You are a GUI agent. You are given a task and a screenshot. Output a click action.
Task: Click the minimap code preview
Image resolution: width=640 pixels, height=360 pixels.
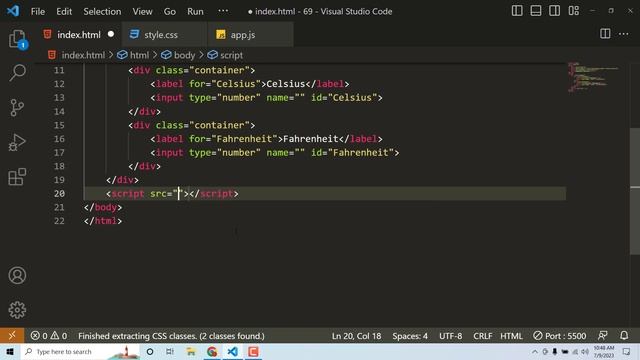click(x=592, y=78)
